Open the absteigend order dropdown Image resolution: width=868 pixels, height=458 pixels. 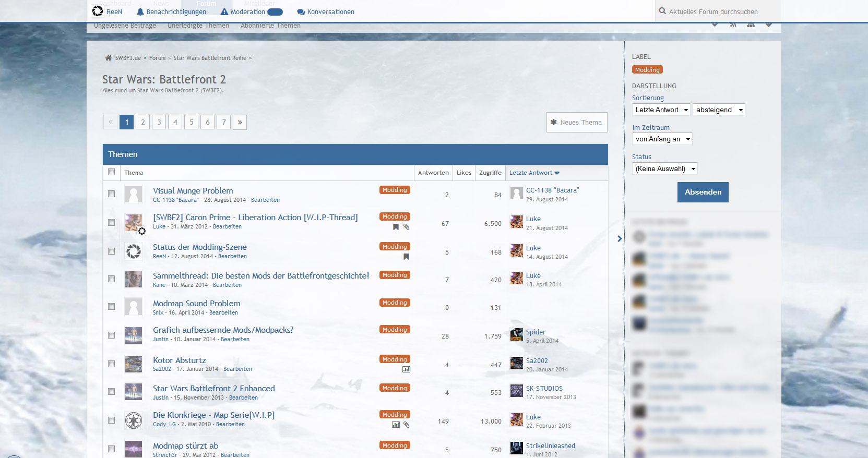tap(719, 110)
